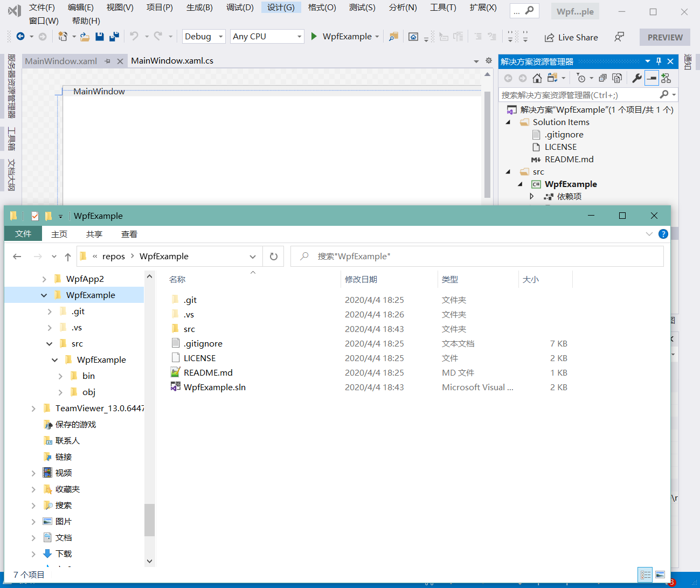700x588 pixels.
Task: Sort files by 名称 column header
Action: (x=177, y=280)
